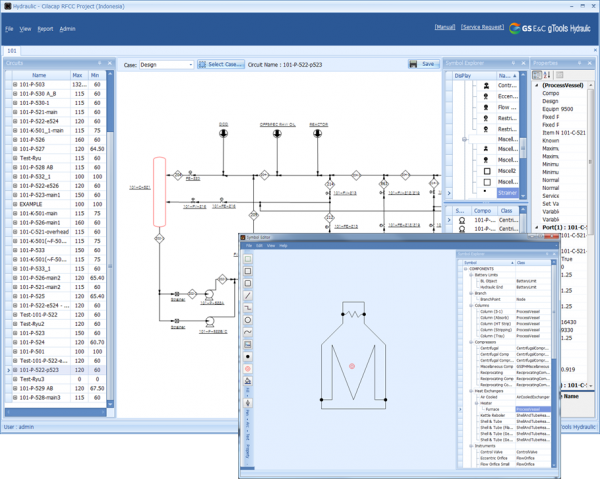Toggle pin on Symbol Explorer panel

coord(513,63)
